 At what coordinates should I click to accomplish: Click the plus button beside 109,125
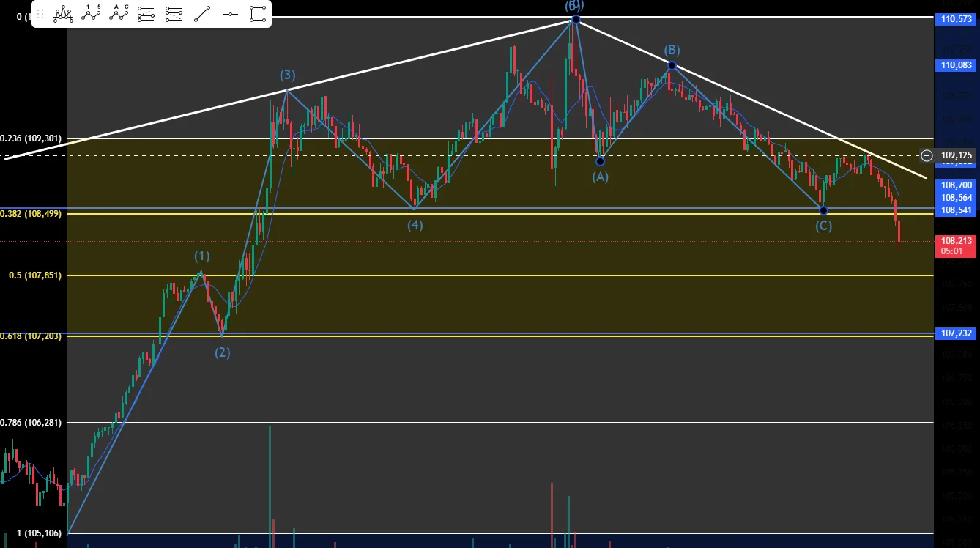pos(927,155)
